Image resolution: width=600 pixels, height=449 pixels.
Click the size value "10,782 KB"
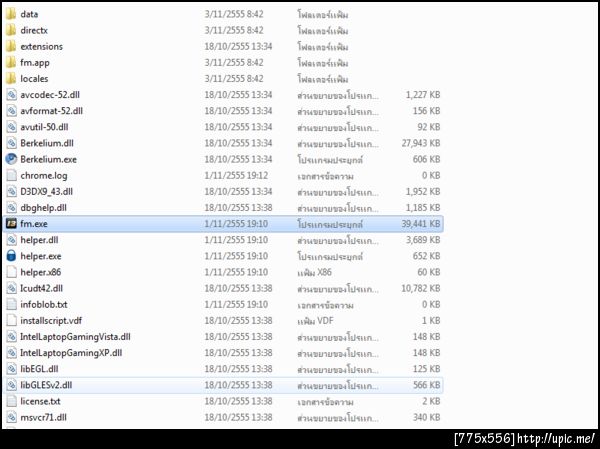(421, 288)
